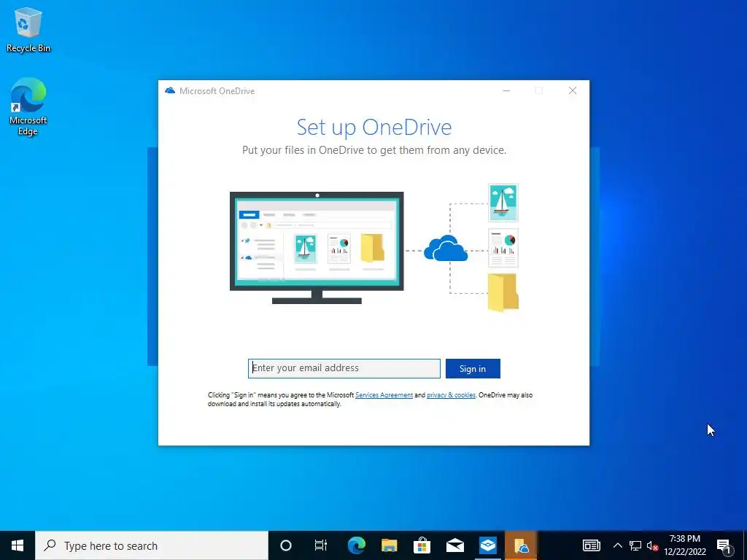This screenshot has width=747, height=560.
Task: Close the Microsoft OneDrive setup window
Action: tap(573, 90)
